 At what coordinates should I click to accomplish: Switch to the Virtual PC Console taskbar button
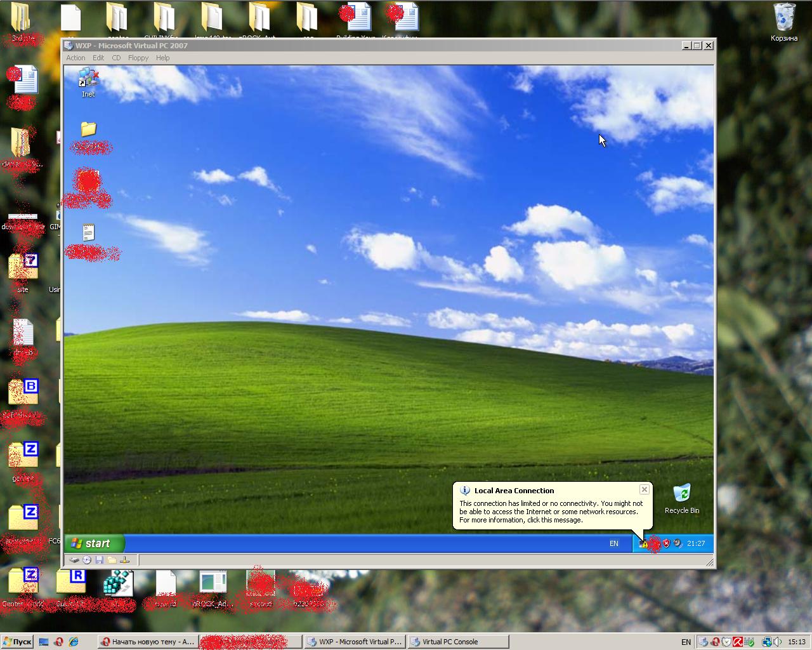click(458, 642)
